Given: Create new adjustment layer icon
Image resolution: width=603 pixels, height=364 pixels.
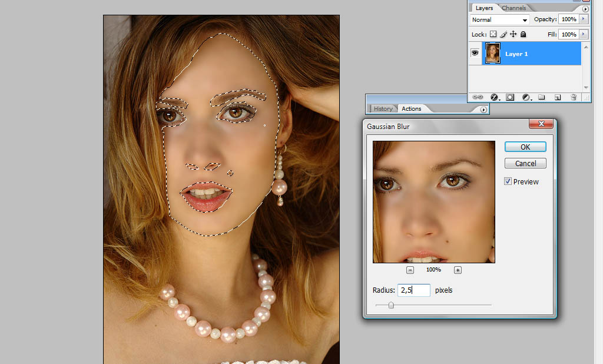Looking at the screenshot, I should tap(526, 97).
